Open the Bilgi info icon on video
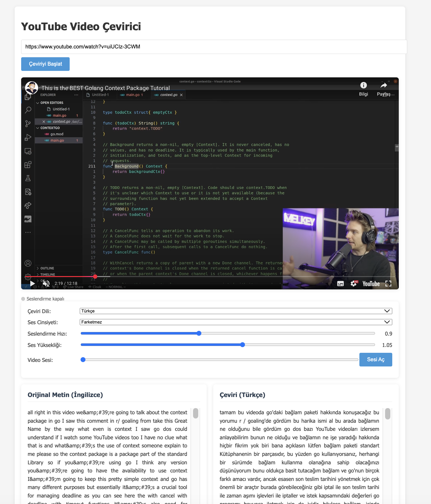Screen dimensions: 431x504 pos(364,85)
